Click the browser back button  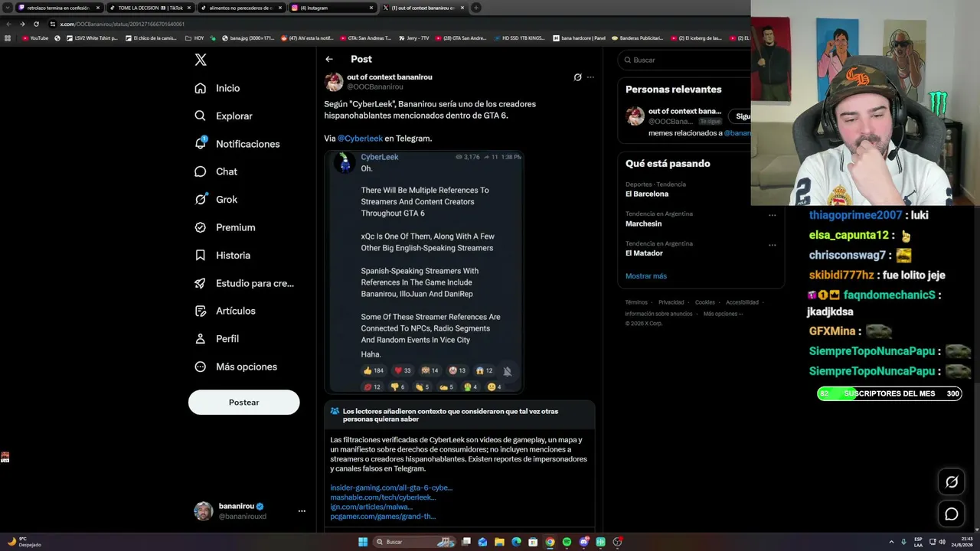tap(8, 24)
